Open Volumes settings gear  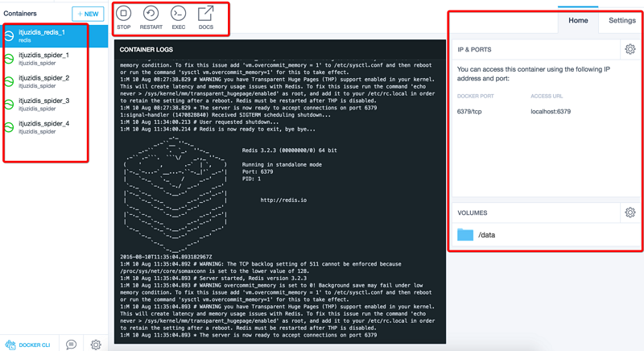[630, 213]
